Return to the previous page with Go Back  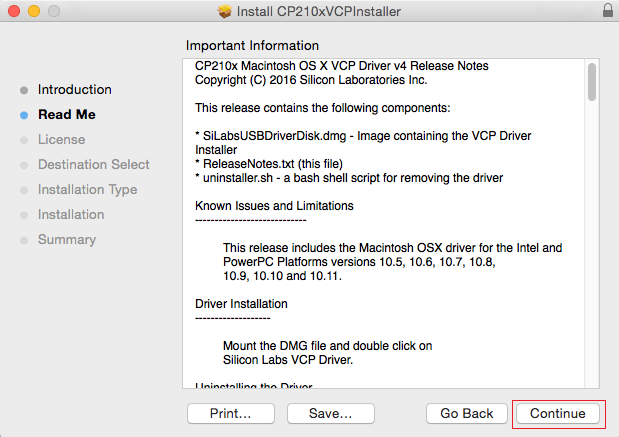[x=467, y=413]
